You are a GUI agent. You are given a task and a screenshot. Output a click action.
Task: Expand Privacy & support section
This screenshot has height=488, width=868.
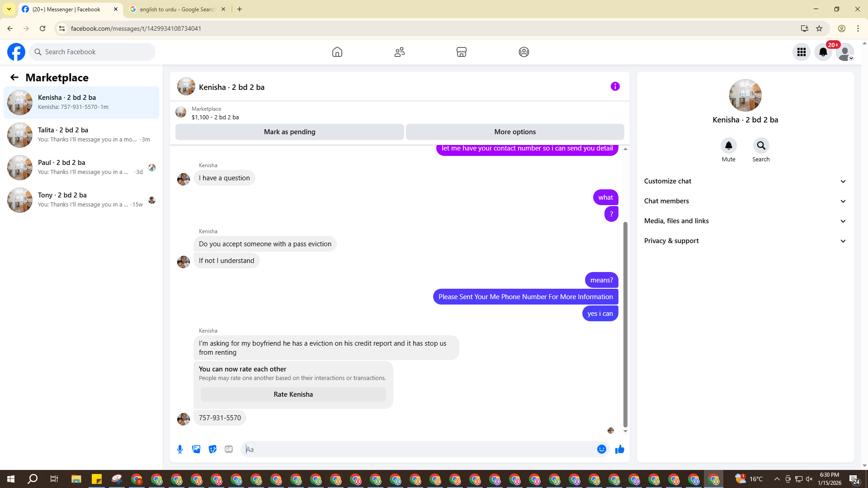pyautogui.click(x=745, y=241)
